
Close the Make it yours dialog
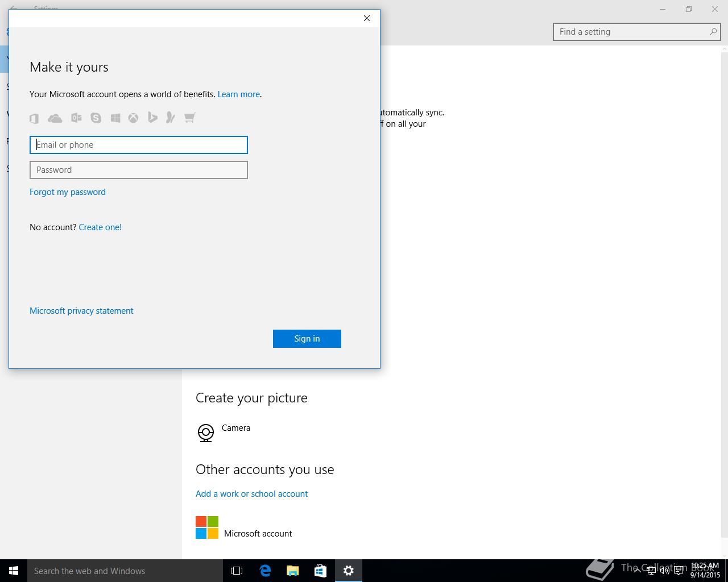(x=367, y=18)
